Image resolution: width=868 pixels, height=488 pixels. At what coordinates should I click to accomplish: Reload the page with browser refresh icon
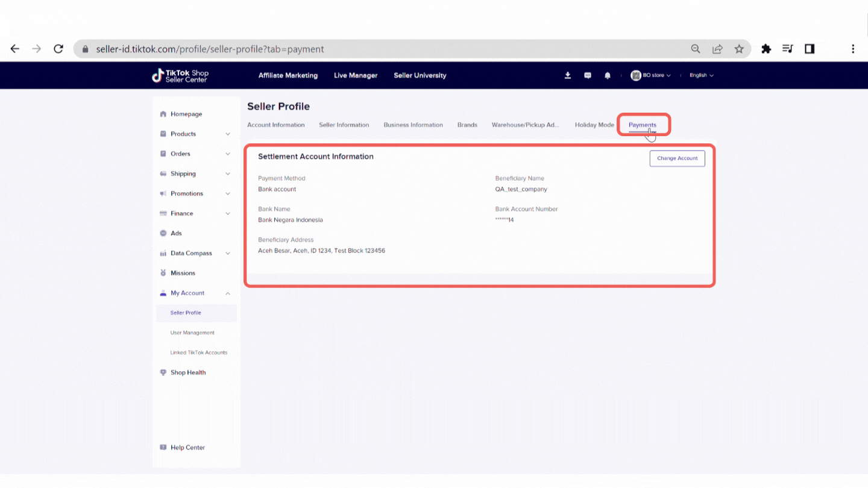(x=58, y=49)
